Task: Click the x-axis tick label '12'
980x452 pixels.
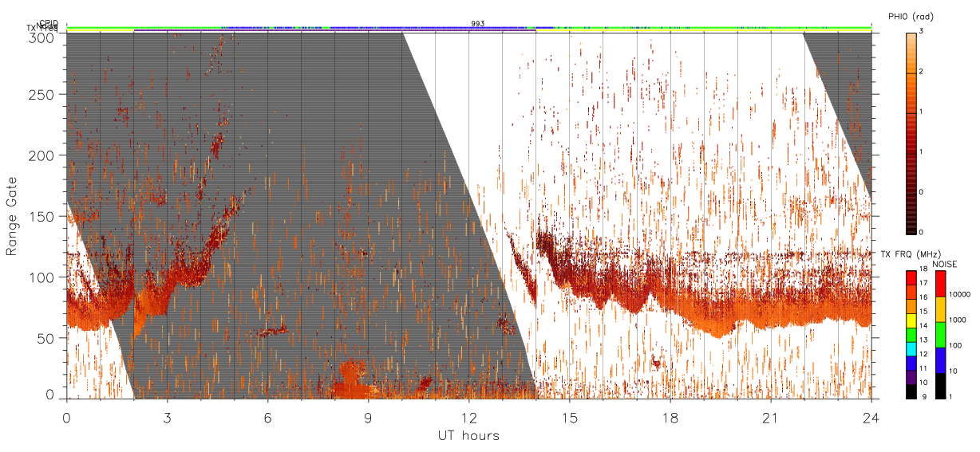Action: tap(468, 418)
